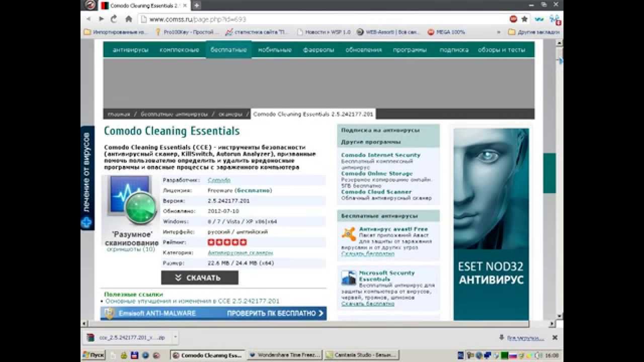644x362 pixels.
Task: Click the Russian flag language tray icon
Action: click(x=513, y=355)
